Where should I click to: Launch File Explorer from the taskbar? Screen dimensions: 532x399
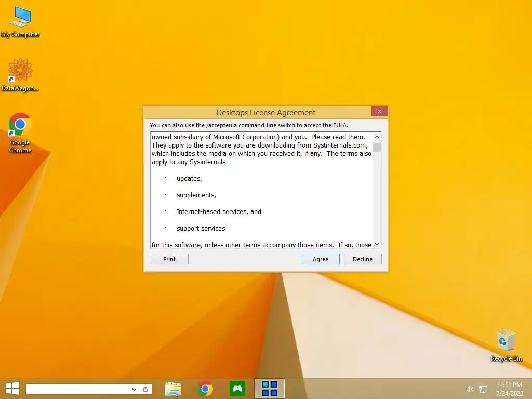click(172, 389)
